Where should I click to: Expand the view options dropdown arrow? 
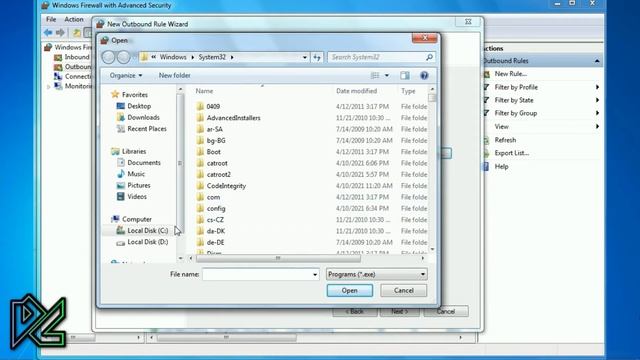pos(387,76)
